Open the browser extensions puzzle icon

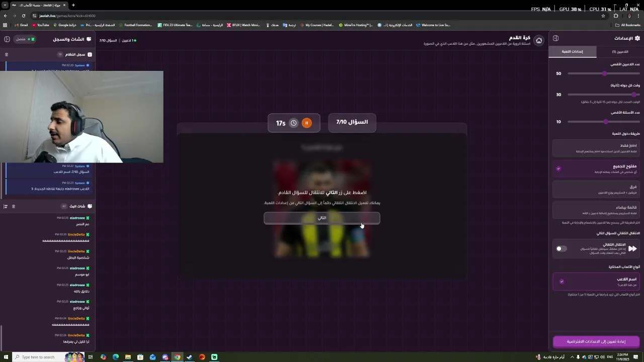pos(616,16)
